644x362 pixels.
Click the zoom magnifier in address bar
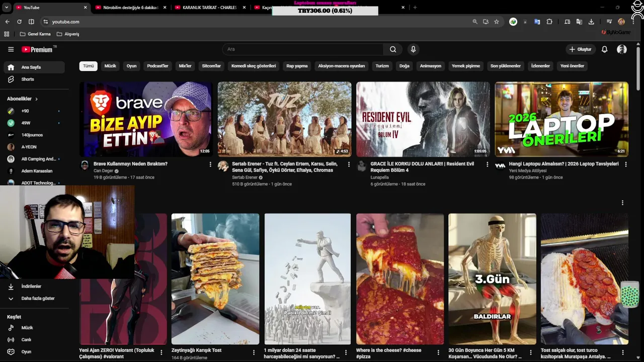[x=475, y=22]
